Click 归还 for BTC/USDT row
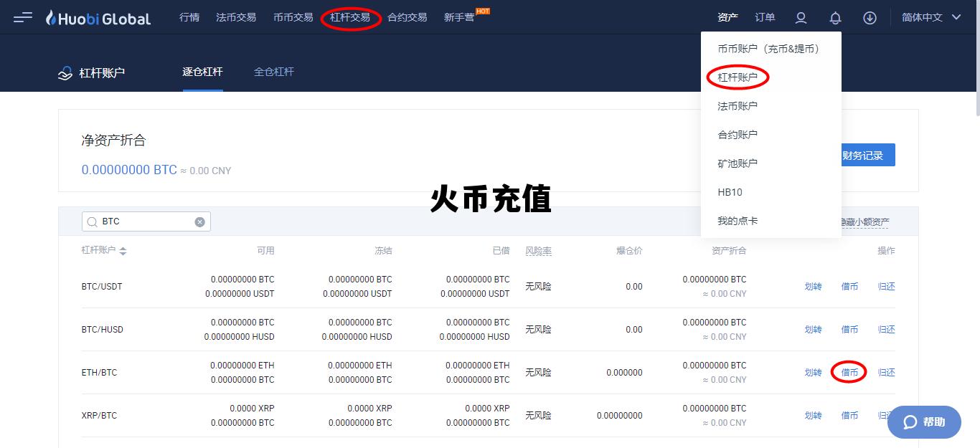 coord(887,287)
